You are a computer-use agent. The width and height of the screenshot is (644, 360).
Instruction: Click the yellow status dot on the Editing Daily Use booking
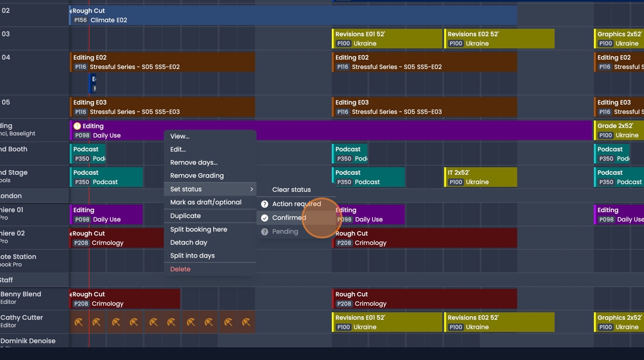tap(76, 125)
